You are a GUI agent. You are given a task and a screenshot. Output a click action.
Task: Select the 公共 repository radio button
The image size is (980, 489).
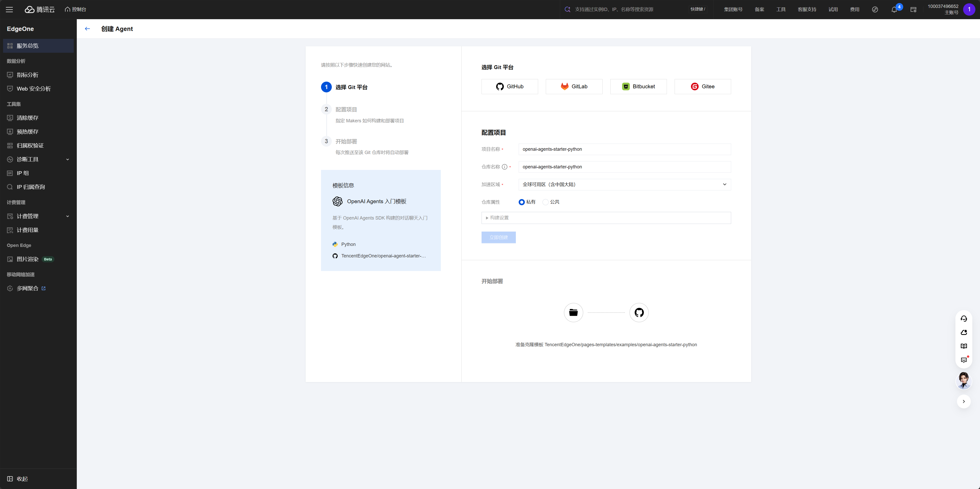click(546, 202)
